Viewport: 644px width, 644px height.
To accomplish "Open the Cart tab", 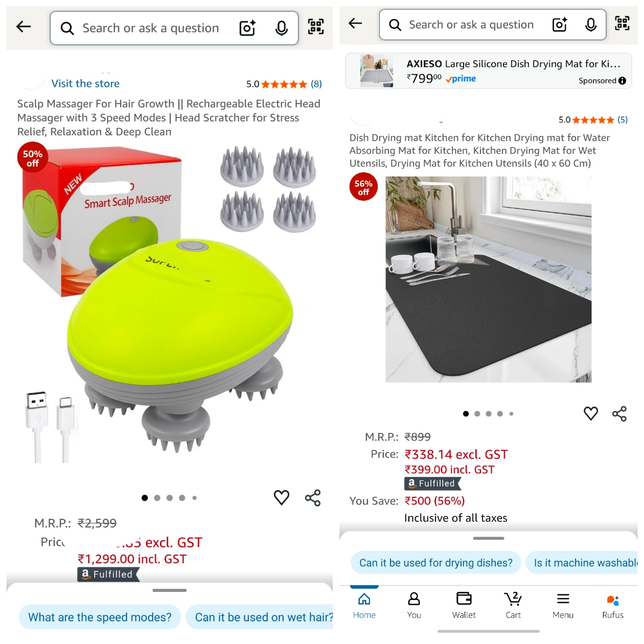I will click(513, 605).
